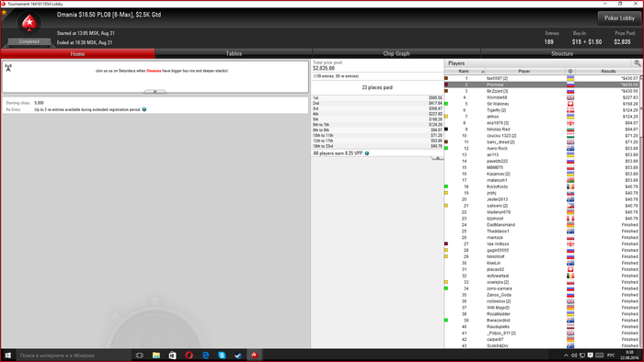The height and width of the screenshot is (362, 644).
Task: Click '23 places paid' text
Action: (377, 87)
